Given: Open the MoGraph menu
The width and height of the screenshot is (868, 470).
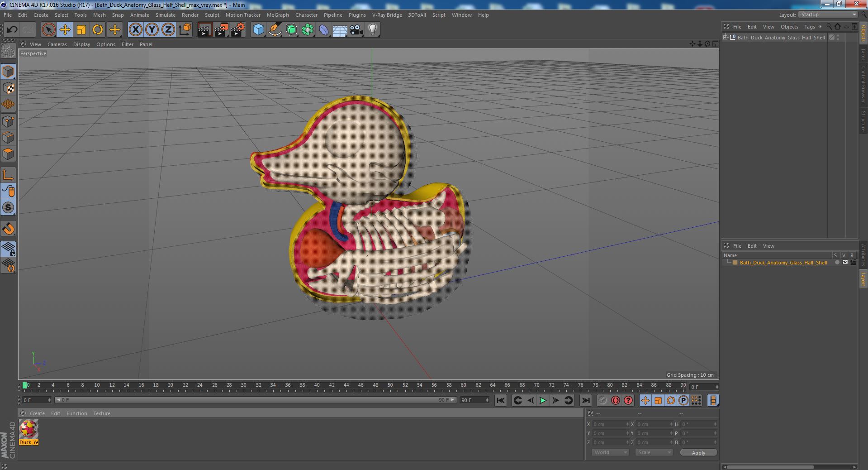Looking at the screenshot, I should [278, 15].
